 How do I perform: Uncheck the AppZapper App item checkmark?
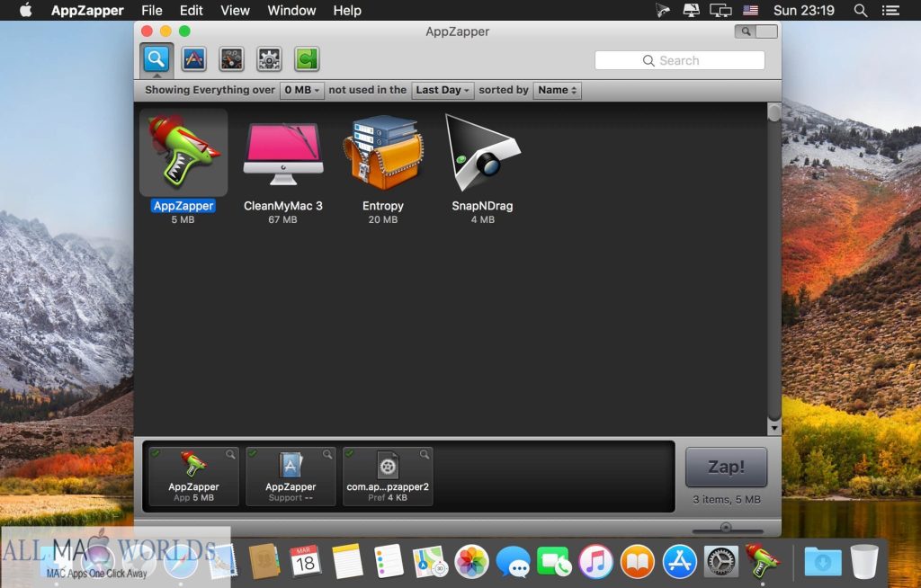click(x=156, y=453)
